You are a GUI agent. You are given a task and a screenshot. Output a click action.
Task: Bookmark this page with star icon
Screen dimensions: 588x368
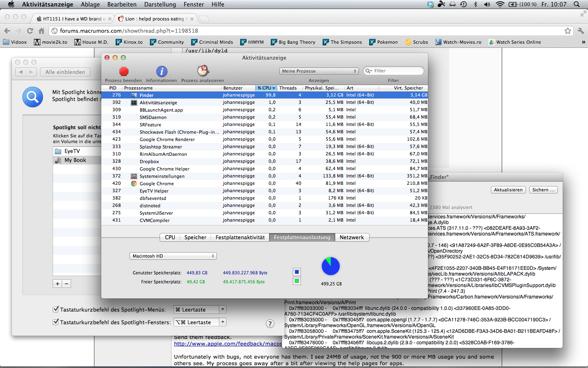(x=568, y=31)
